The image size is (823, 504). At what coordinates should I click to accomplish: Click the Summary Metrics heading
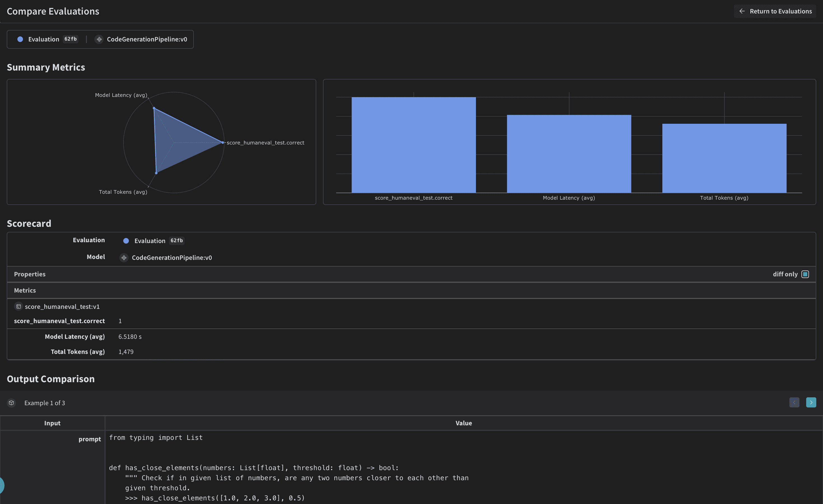(46, 67)
